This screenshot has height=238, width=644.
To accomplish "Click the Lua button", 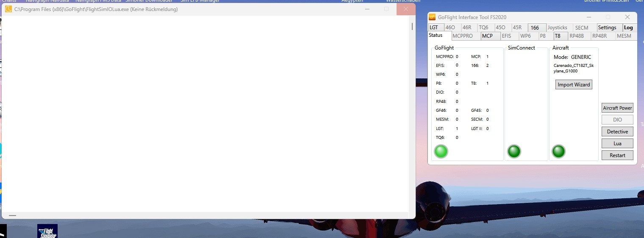I will tap(617, 144).
